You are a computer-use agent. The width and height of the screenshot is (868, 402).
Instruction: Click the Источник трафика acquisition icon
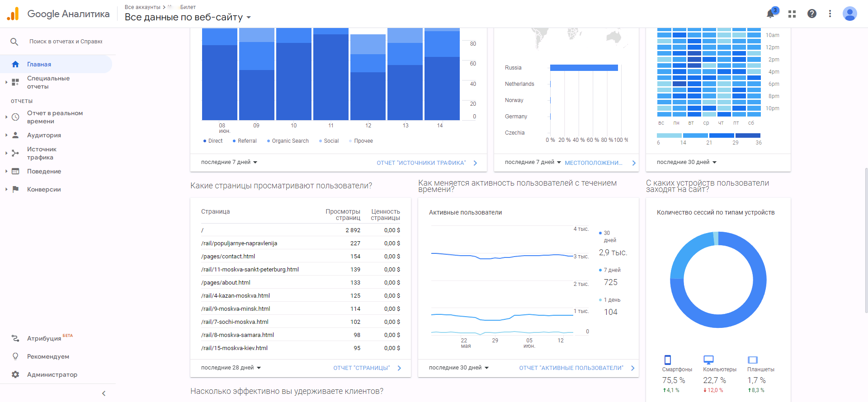[x=15, y=153]
